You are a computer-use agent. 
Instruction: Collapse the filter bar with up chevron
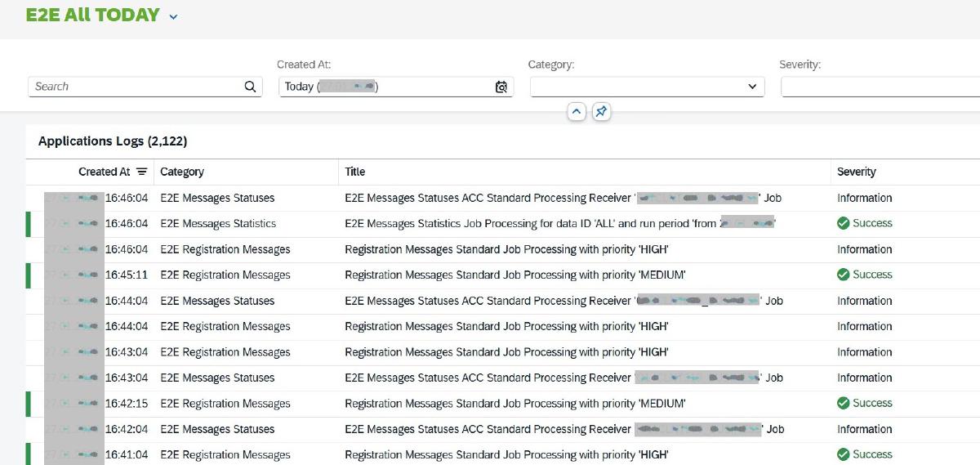coord(577,112)
